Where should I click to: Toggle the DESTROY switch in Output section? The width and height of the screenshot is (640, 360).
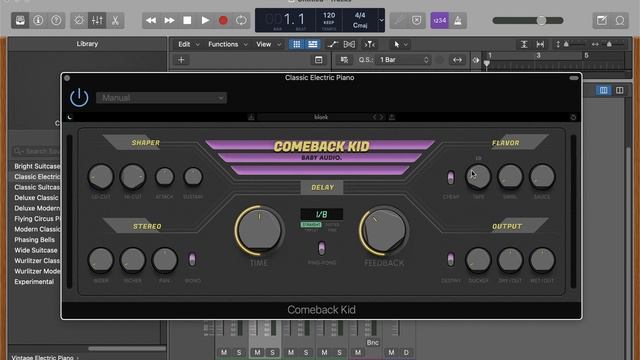[x=451, y=259]
